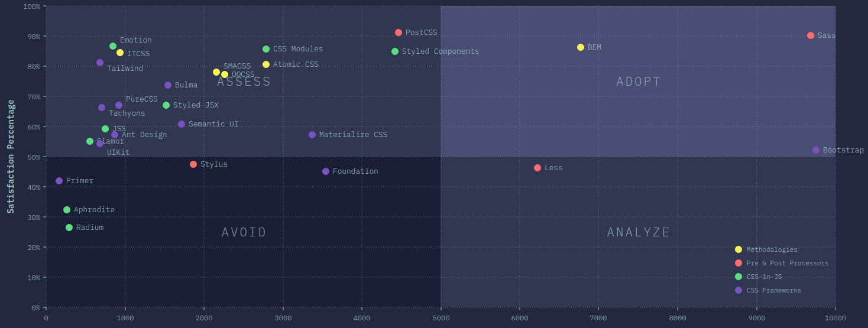Screen dimensions: 868x328
Task: Click the Pre & Post Processors legend label
Action: point(788,263)
